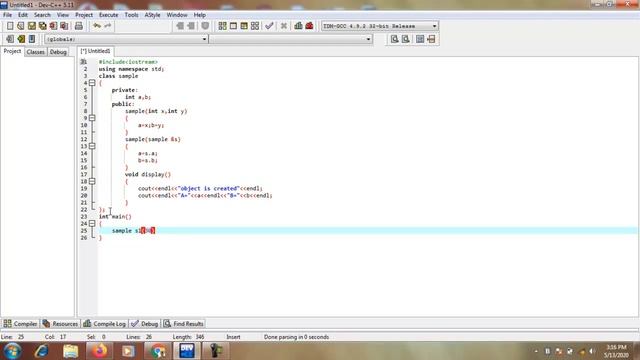This screenshot has height=360, width=640.
Task: Click the Save All toolbar icon
Action: pyautogui.click(x=42, y=26)
